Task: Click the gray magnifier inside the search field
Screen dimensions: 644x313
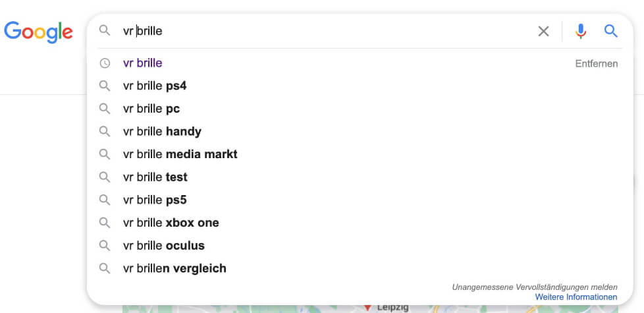Action: click(105, 30)
